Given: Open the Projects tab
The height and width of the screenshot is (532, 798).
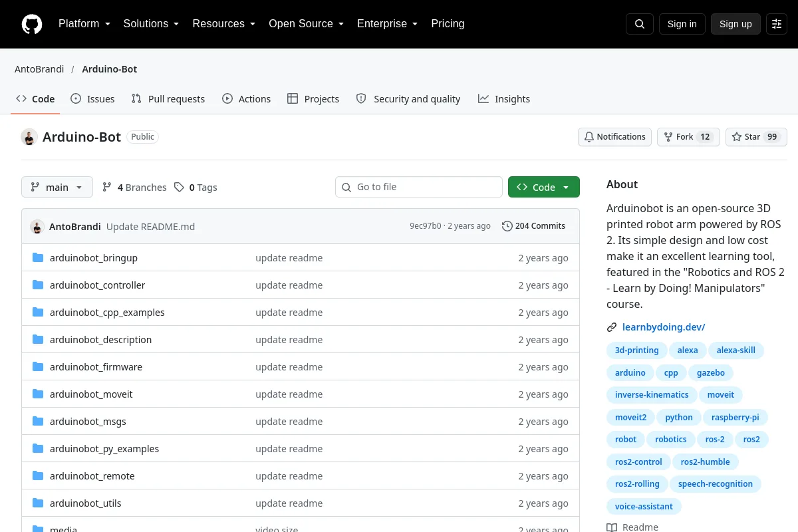Looking at the screenshot, I should [313, 99].
